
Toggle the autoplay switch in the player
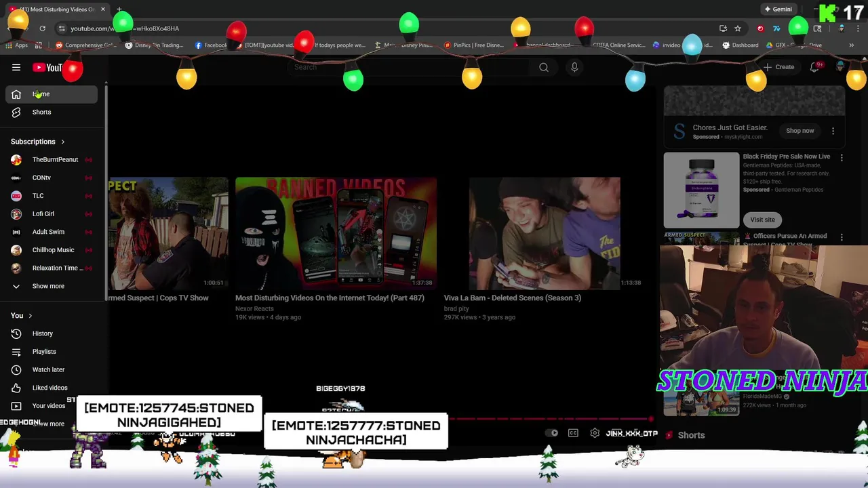point(552,433)
